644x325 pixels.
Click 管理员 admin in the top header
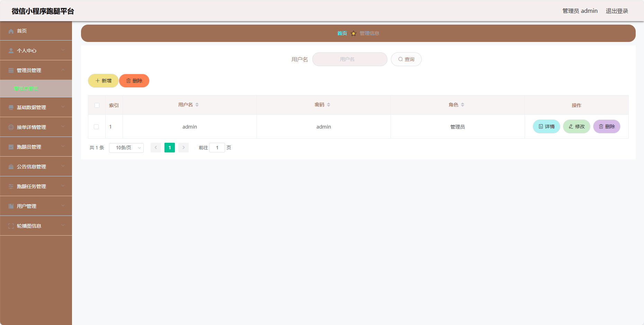coord(580,11)
